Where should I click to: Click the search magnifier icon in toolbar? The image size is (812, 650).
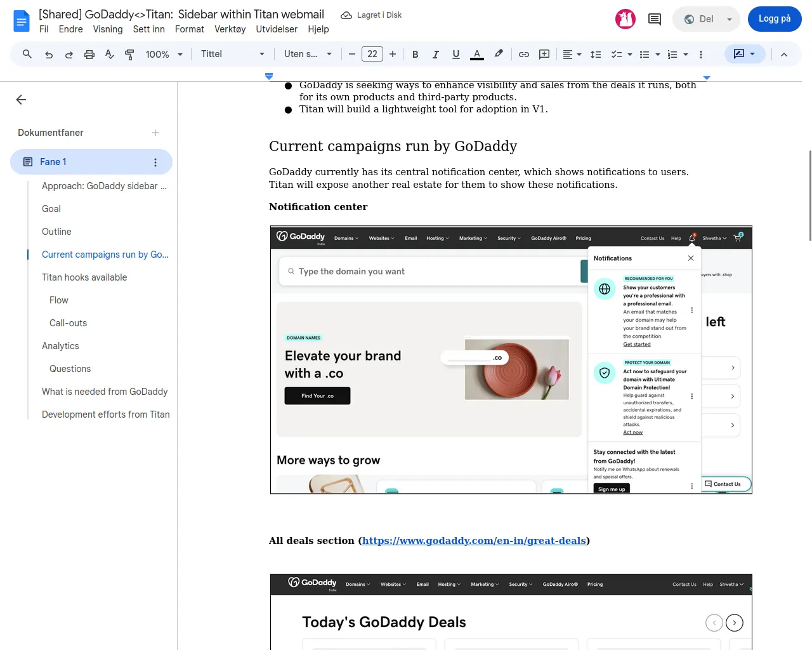[27, 55]
